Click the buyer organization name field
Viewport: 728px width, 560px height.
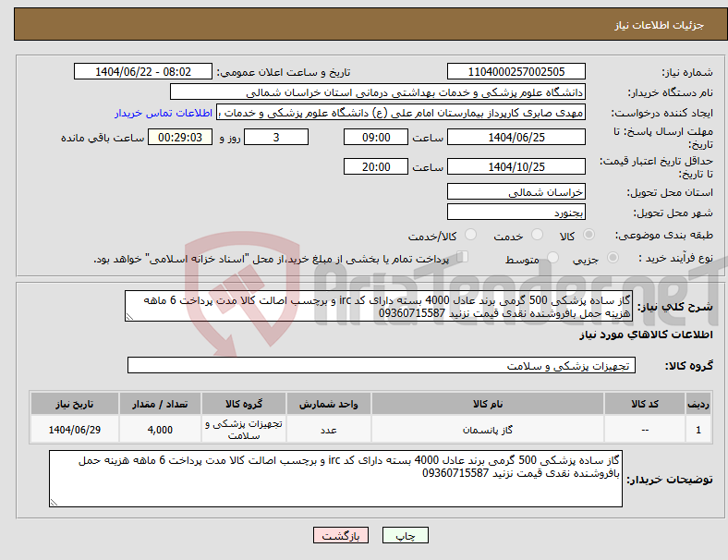coord(378,91)
